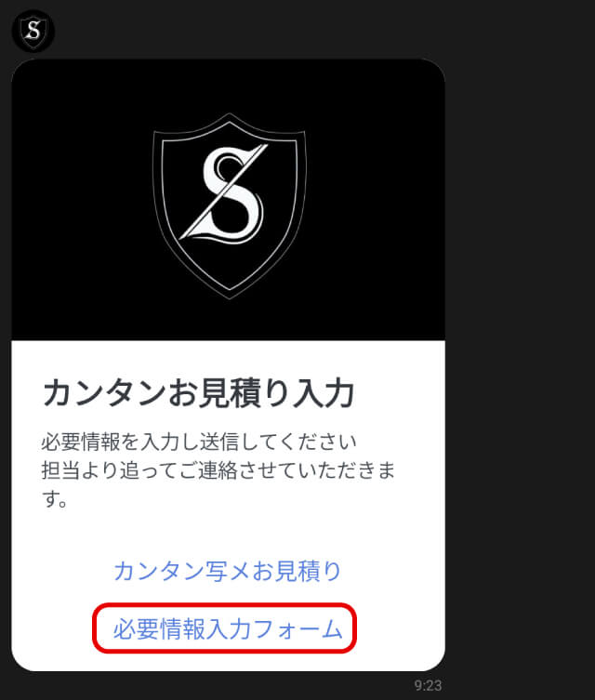Click the trailing す。 text at description end

click(55, 499)
